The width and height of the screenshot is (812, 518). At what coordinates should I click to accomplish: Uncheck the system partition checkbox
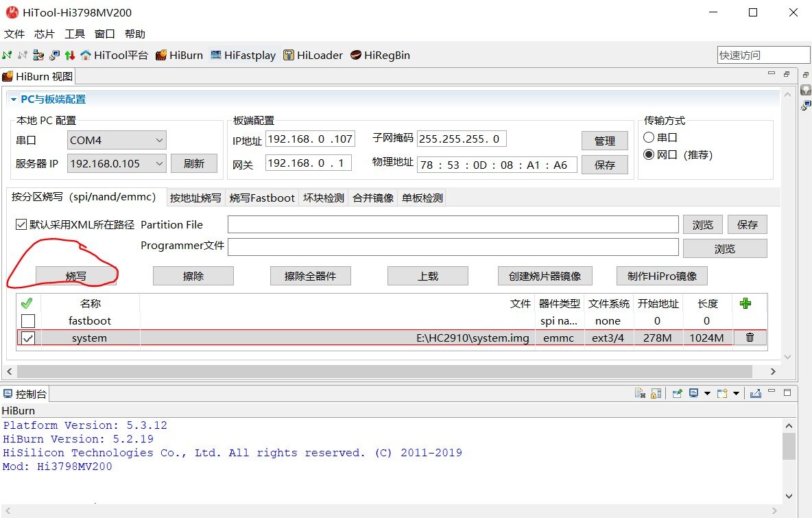point(28,338)
